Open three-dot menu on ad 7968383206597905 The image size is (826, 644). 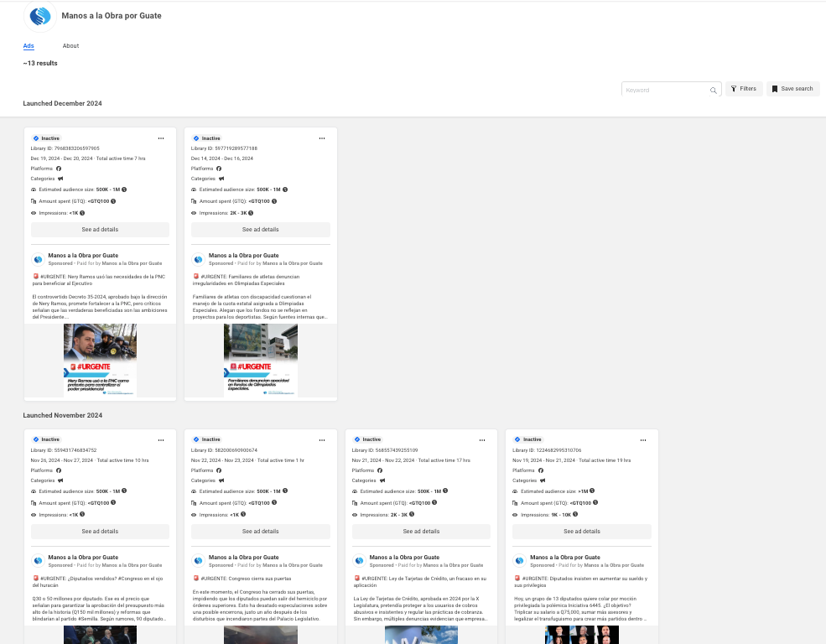pyautogui.click(x=161, y=138)
